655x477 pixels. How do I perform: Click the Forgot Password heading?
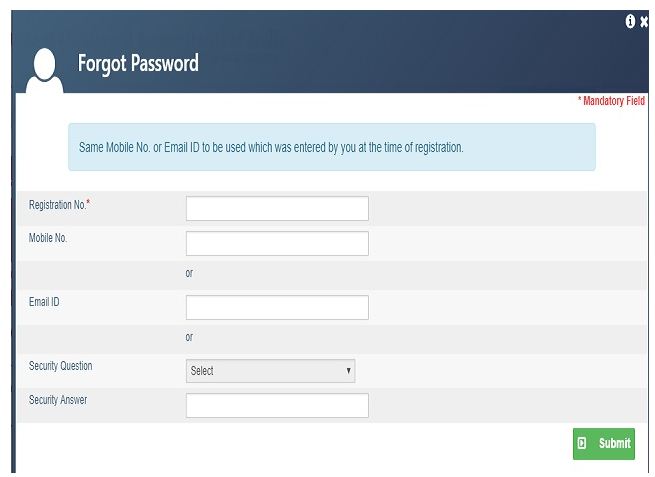click(138, 63)
